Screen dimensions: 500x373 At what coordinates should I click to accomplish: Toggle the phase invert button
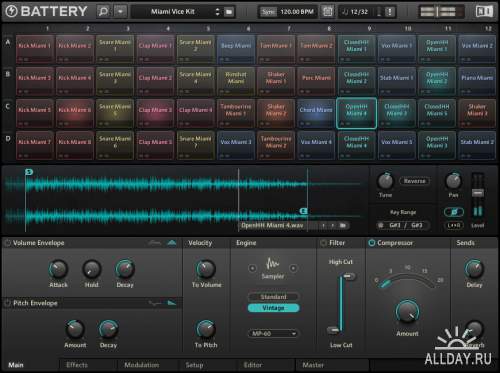pos(454,212)
